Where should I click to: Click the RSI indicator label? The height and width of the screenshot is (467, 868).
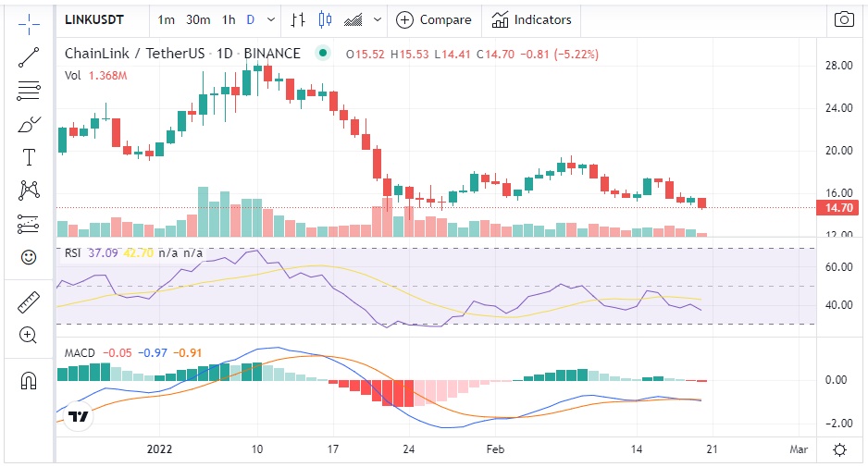[x=72, y=252]
